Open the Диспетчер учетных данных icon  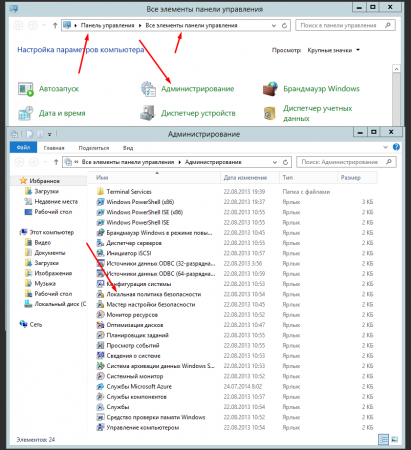pyautogui.click(x=270, y=113)
